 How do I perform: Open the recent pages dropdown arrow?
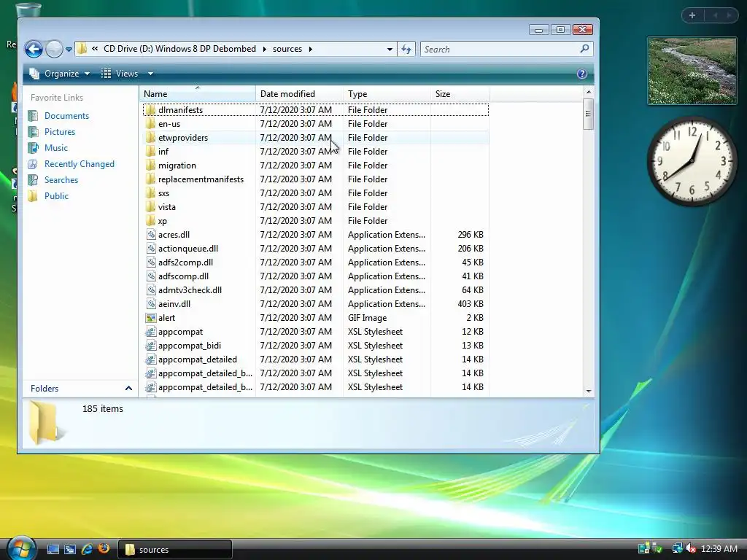[x=69, y=49]
